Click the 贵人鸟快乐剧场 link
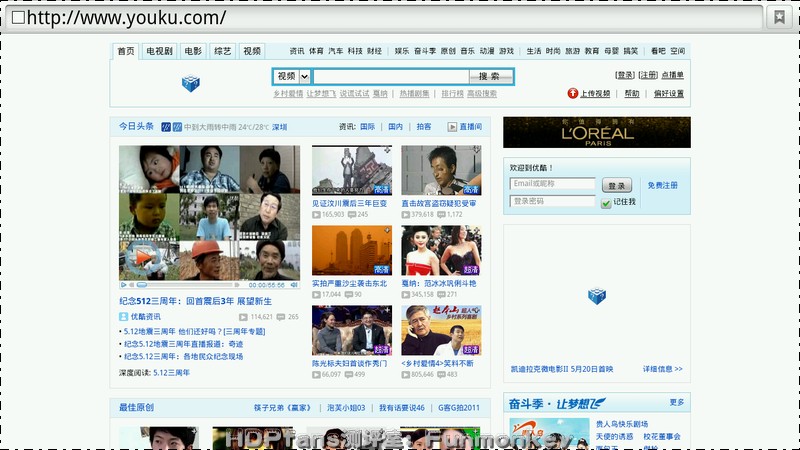The height and width of the screenshot is (450, 800). click(622, 424)
